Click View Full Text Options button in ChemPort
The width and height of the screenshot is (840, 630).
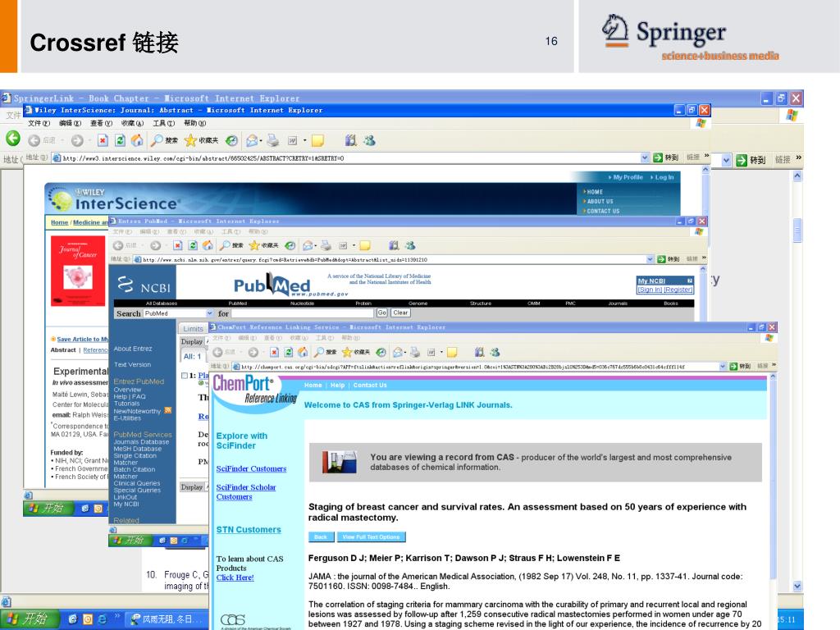(371, 536)
